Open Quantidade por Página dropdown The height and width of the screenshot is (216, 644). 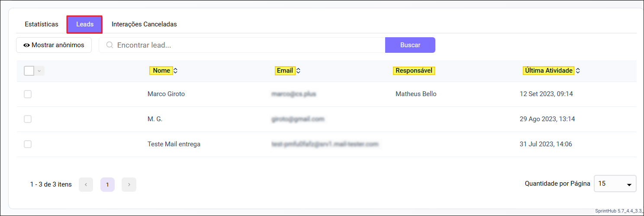tap(615, 184)
